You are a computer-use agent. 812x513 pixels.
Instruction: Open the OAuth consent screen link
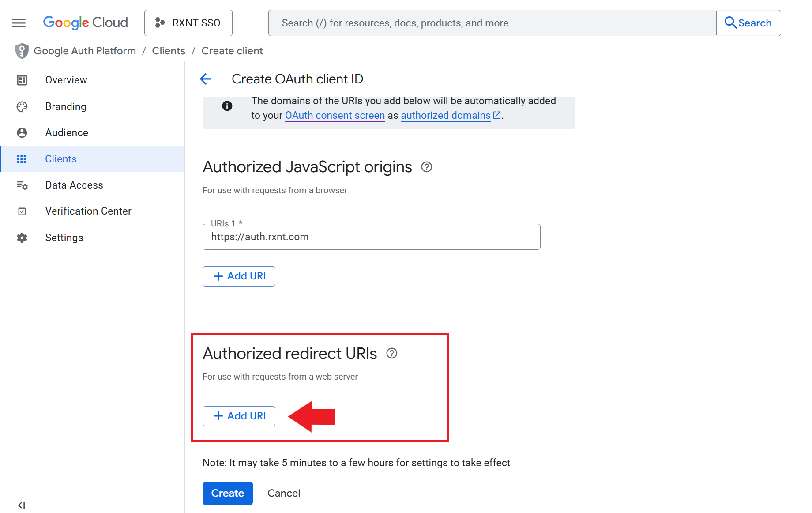[335, 115]
